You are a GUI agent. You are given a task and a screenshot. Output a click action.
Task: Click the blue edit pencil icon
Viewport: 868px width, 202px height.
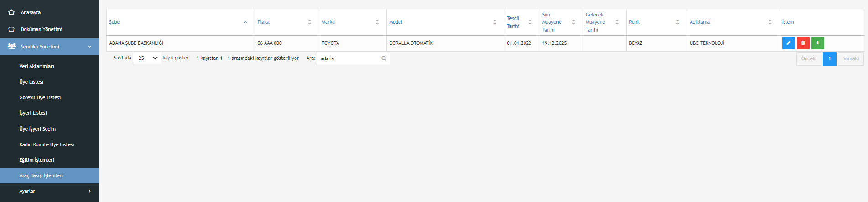[788, 43]
